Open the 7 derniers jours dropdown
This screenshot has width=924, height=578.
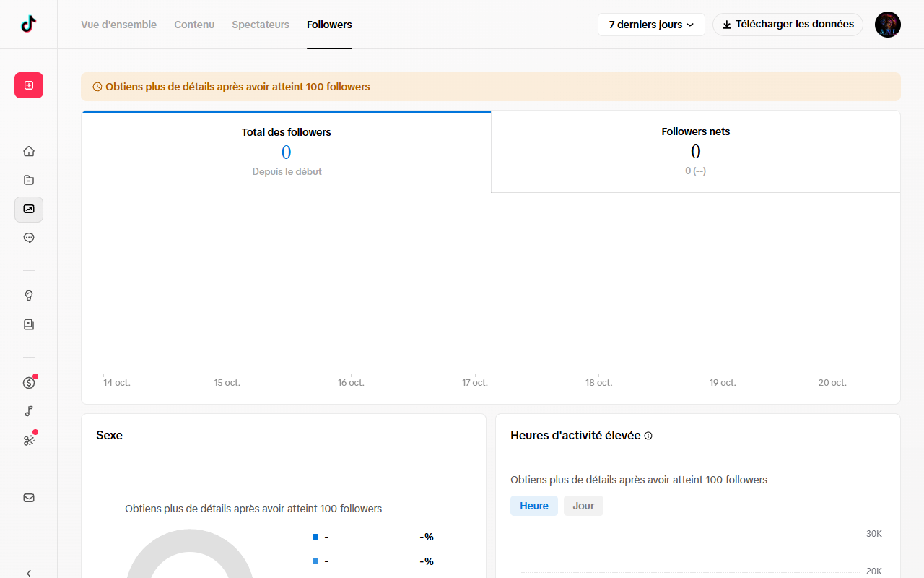pos(651,25)
